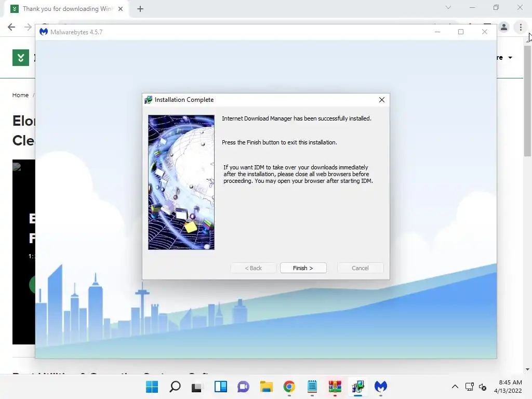Screen dimensions: 532x399
Task: Click the network status tray icon
Action: pyautogui.click(x=470, y=387)
